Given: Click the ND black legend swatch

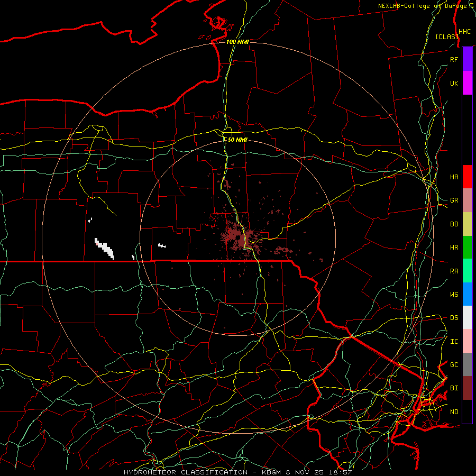Looking at the screenshot, I should tap(467, 411).
